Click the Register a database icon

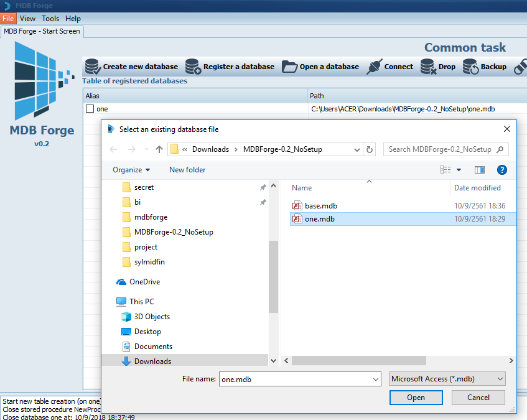193,67
